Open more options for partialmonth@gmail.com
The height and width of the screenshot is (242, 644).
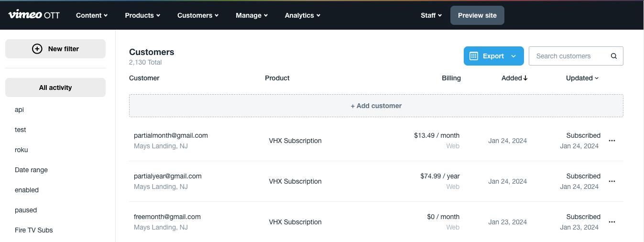click(611, 141)
